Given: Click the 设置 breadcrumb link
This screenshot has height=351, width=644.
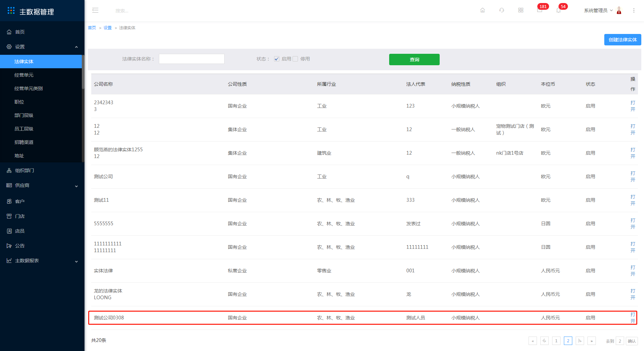Looking at the screenshot, I should pos(107,28).
